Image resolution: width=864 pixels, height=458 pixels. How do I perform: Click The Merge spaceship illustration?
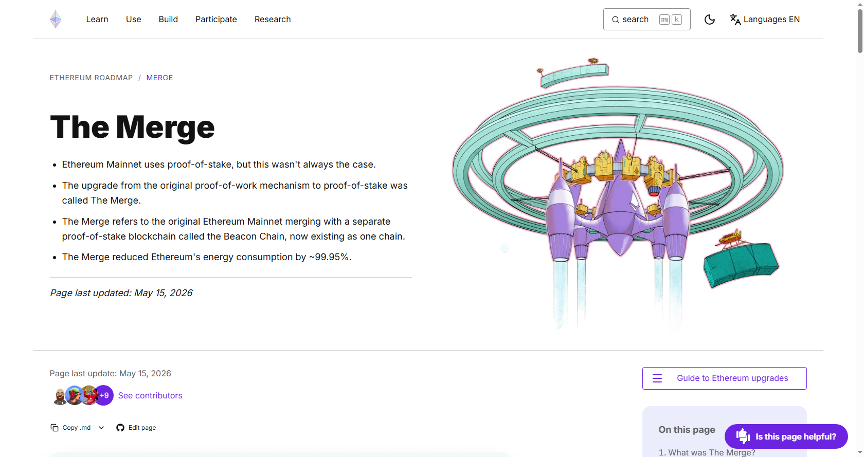[x=617, y=193]
